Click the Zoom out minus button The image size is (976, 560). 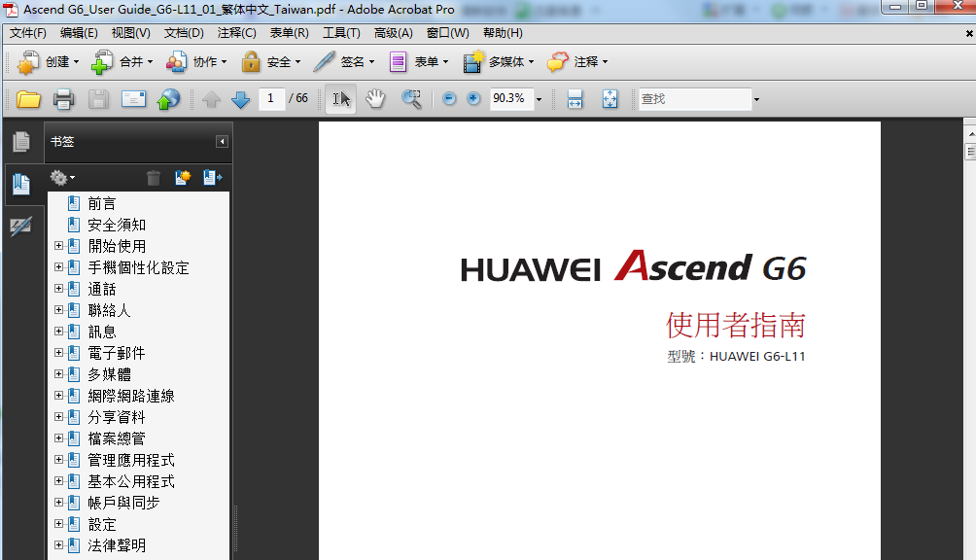[x=449, y=98]
